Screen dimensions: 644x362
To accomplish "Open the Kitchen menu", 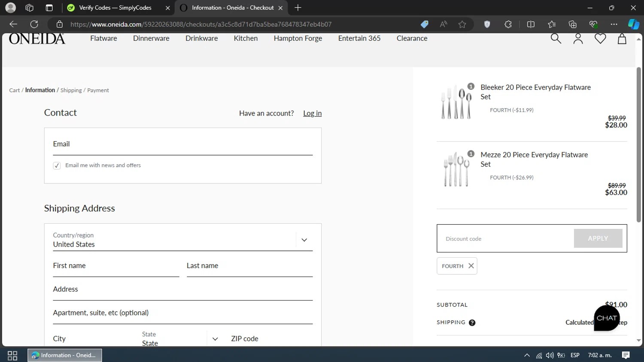I will [246, 38].
